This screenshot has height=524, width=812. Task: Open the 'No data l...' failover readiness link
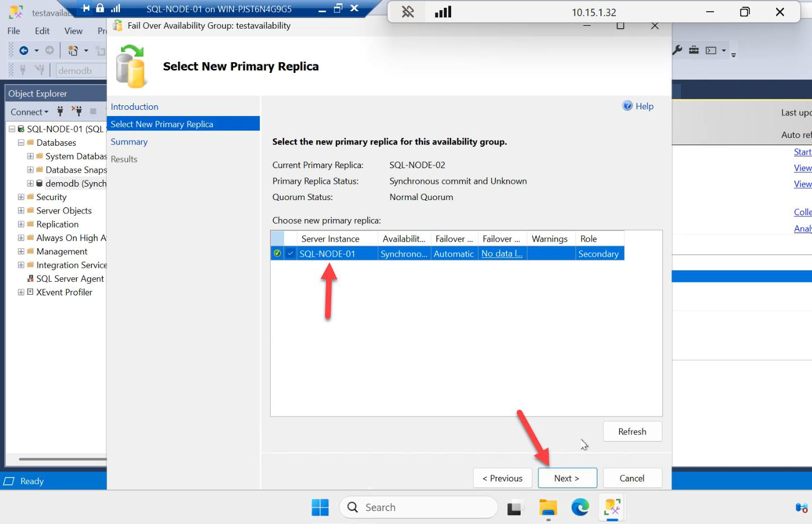tap(502, 253)
